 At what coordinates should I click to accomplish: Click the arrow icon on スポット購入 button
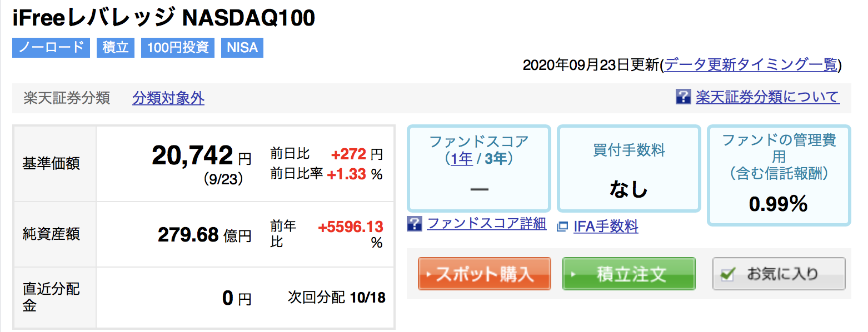pyautogui.click(x=428, y=274)
